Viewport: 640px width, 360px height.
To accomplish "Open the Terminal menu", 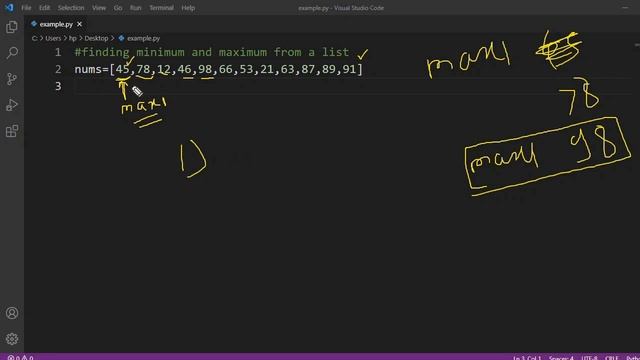I will tap(161, 8).
